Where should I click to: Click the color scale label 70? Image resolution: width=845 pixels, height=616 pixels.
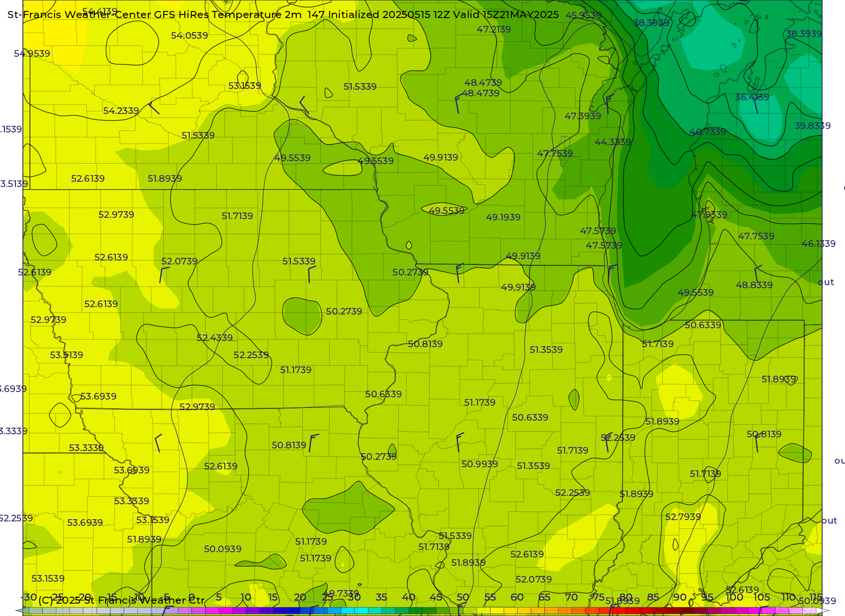(571, 597)
